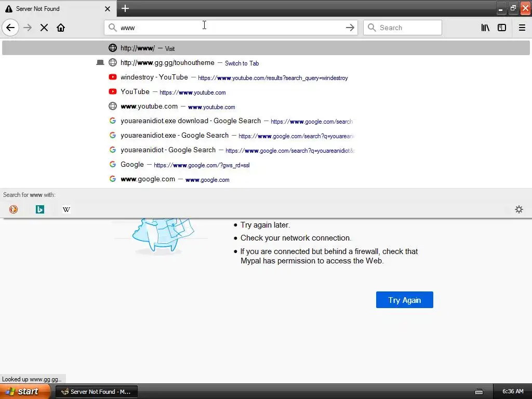Viewport: 532px width, 399px height.
Task: Open the Home page icon
Action: 61,28
